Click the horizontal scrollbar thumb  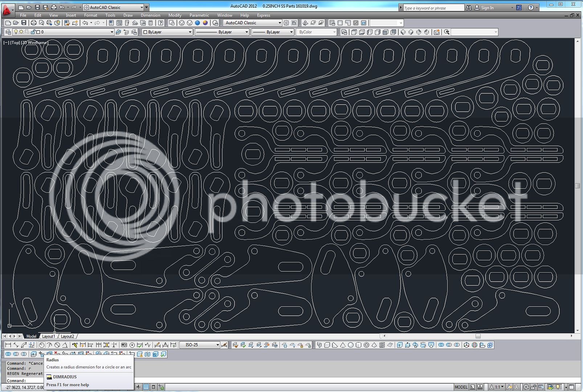pos(478,336)
